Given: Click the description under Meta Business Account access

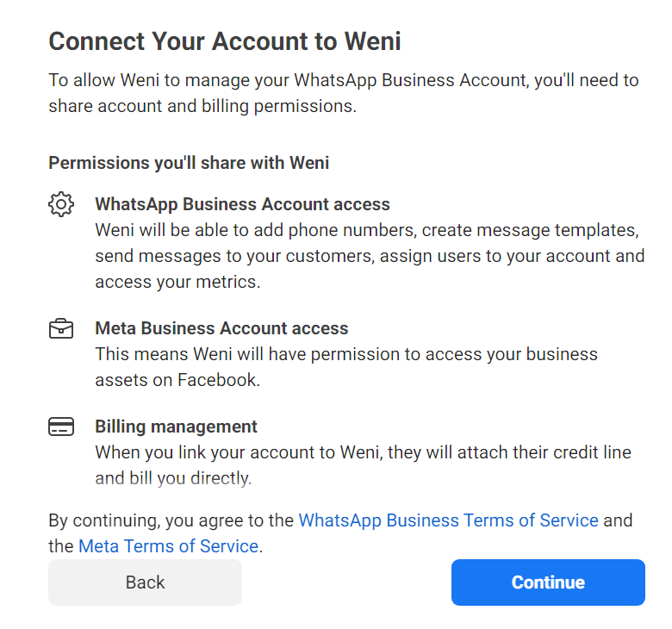Looking at the screenshot, I should (x=345, y=367).
